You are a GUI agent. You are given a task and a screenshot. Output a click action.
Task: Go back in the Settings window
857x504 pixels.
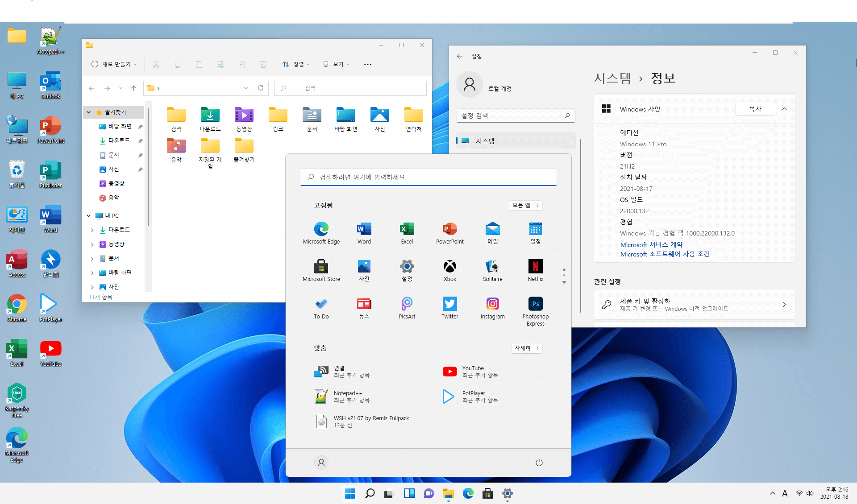pos(460,56)
